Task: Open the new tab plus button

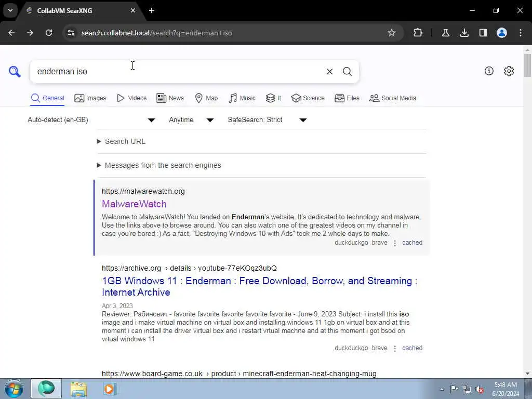Action: [x=152, y=10]
